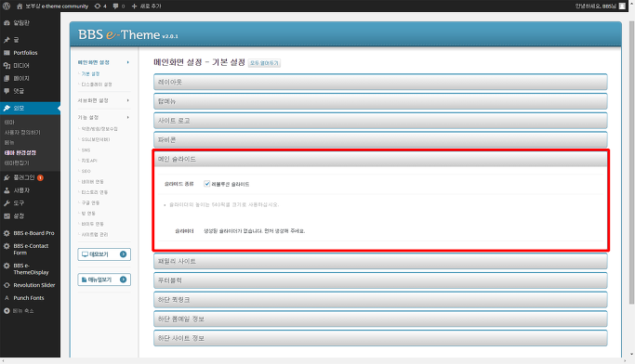Expand the 하단 폼메일 정보 section
The height and width of the screenshot is (364, 635).
click(x=380, y=319)
